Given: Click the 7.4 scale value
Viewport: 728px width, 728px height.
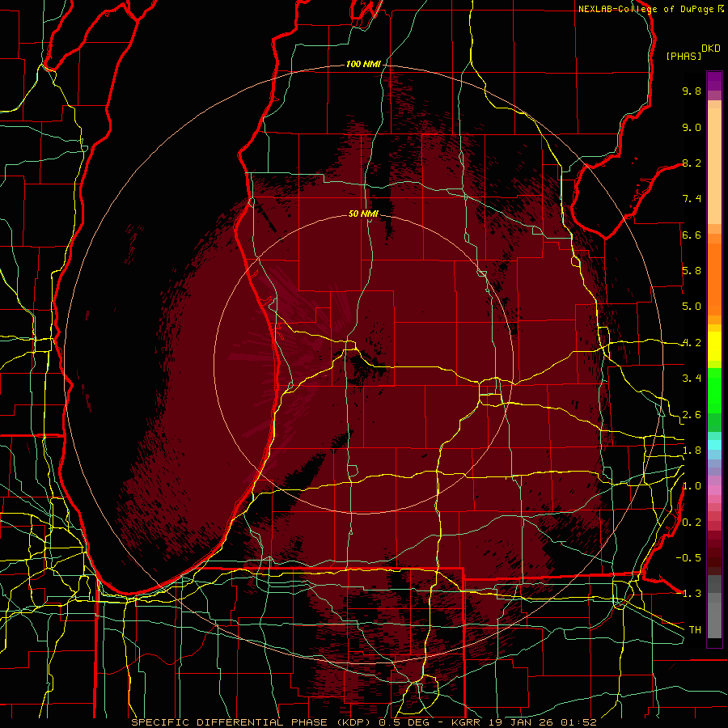Looking at the screenshot, I should tap(692, 199).
